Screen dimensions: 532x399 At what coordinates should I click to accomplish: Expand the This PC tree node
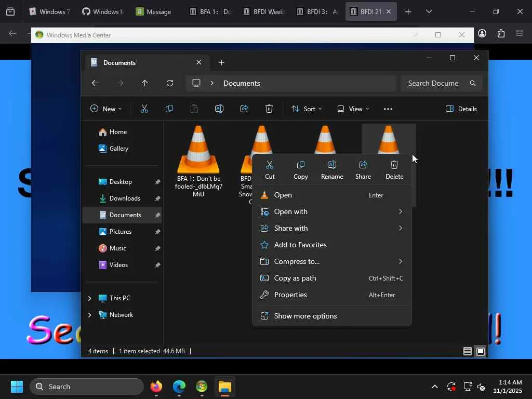click(x=89, y=298)
